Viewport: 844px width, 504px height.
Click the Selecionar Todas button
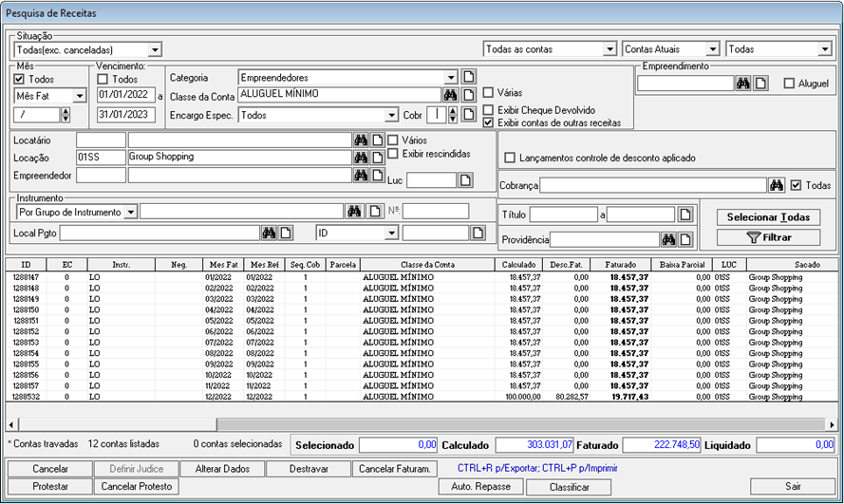(768, 216)
